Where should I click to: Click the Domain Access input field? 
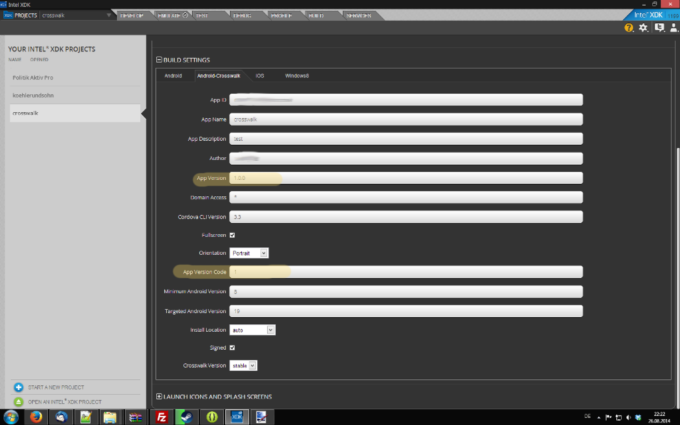[406, 197]
